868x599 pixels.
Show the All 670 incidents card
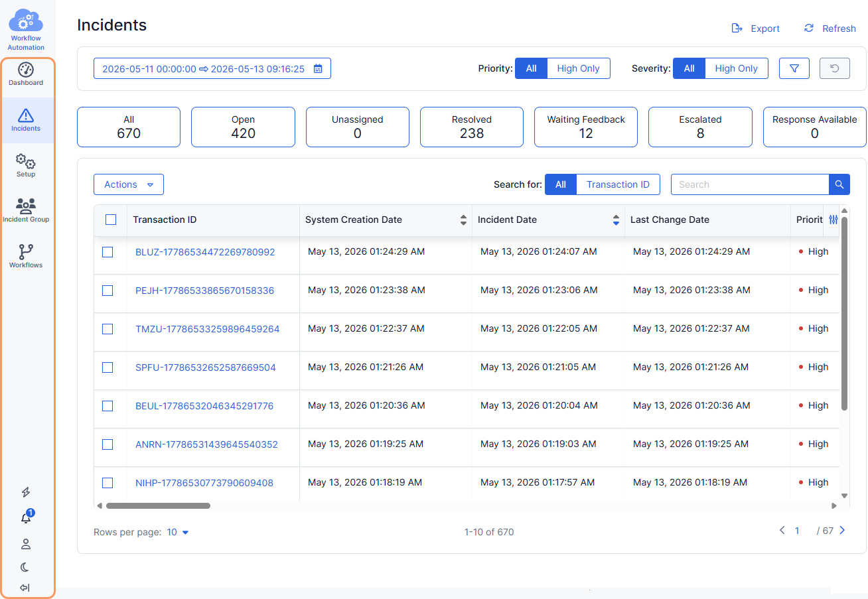pos(129,127)
